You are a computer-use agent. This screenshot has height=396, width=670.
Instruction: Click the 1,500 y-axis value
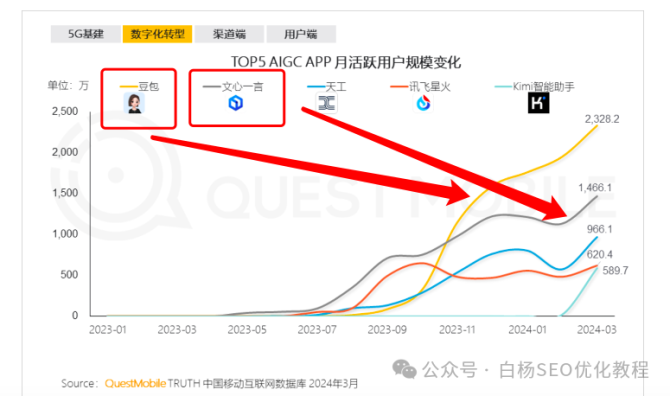point(65,193)
